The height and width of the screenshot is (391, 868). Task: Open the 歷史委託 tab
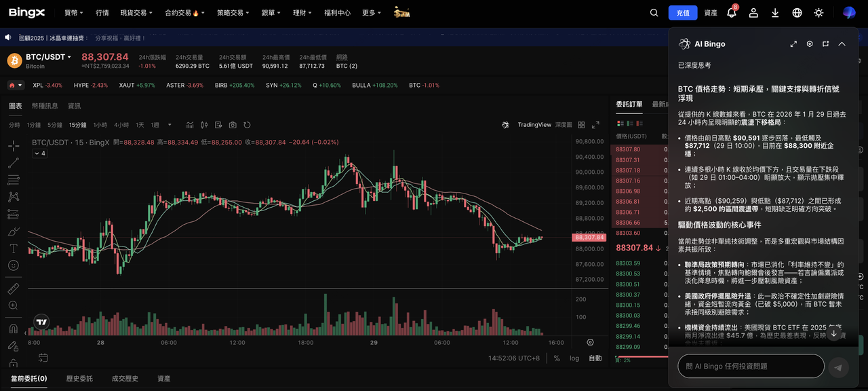point(79,378)
